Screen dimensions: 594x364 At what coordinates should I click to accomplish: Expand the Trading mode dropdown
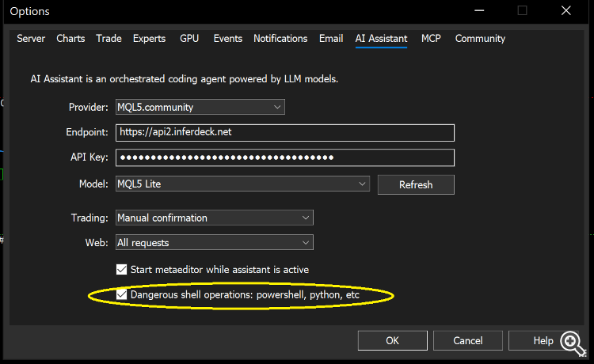point(215,218)
